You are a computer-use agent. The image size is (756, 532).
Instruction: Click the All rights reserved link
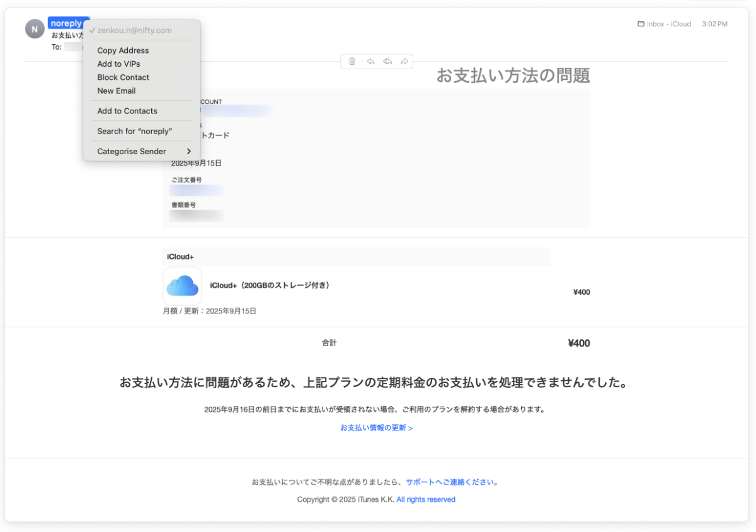pos(426,499)
